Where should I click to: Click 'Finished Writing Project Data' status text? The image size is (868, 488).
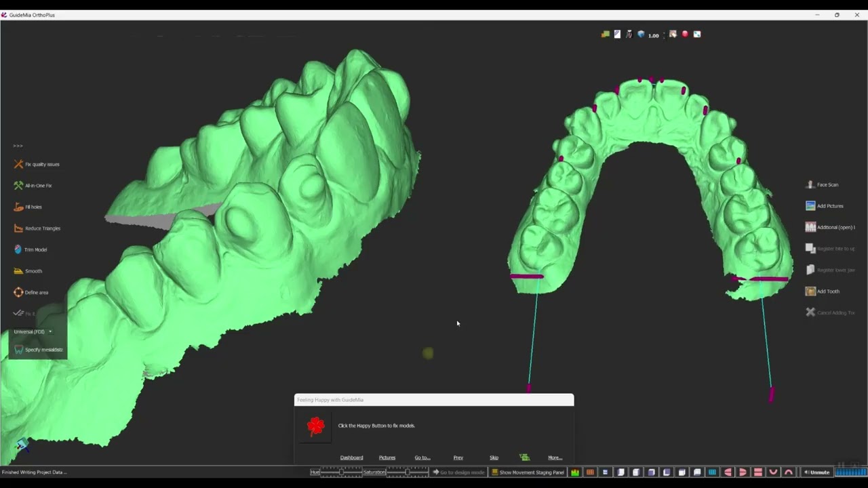[34, 472]
